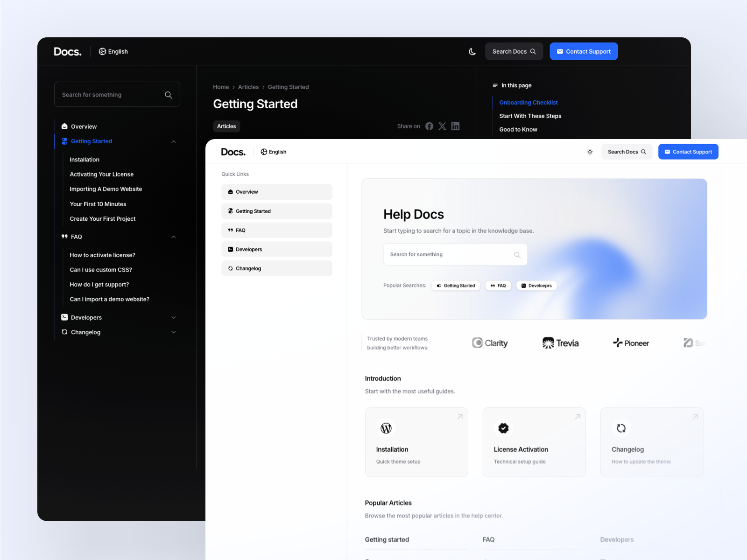Click FAQ popular search chip
This screenshot has height=560, width=747.
498,286
